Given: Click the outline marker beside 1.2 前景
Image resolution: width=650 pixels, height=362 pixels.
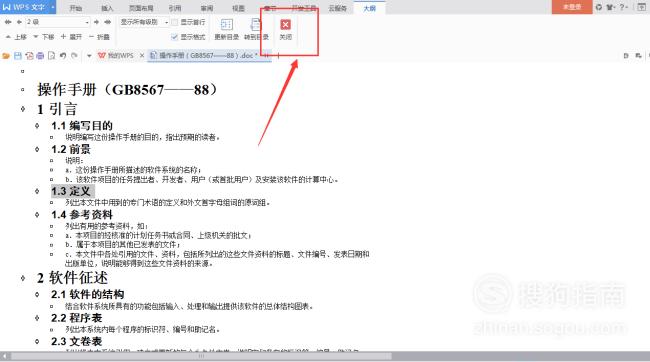Looking at the screenshot, I should click(37, 149).
